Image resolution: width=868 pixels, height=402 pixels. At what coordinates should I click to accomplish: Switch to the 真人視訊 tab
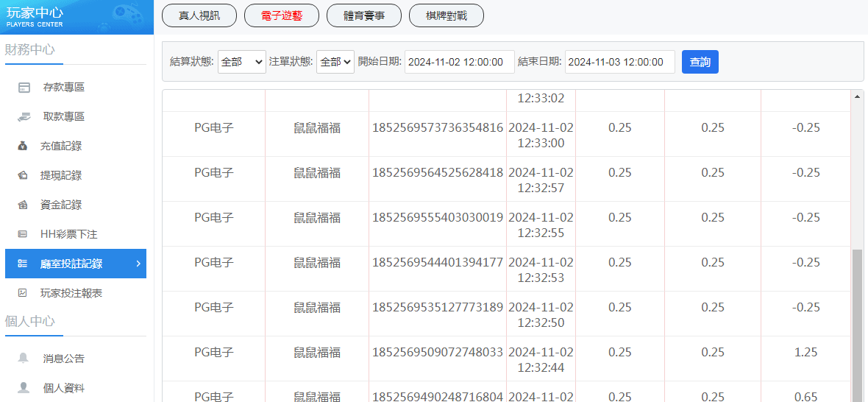pos(199,15)
